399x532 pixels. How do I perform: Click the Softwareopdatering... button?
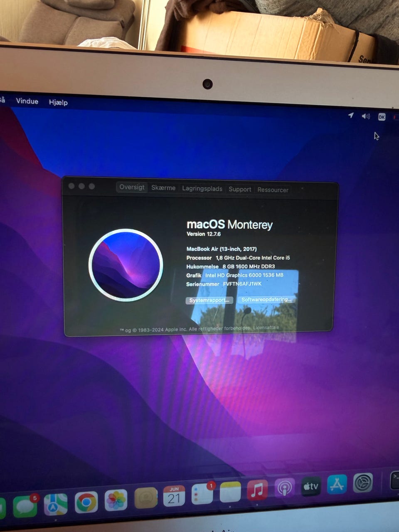266,299
